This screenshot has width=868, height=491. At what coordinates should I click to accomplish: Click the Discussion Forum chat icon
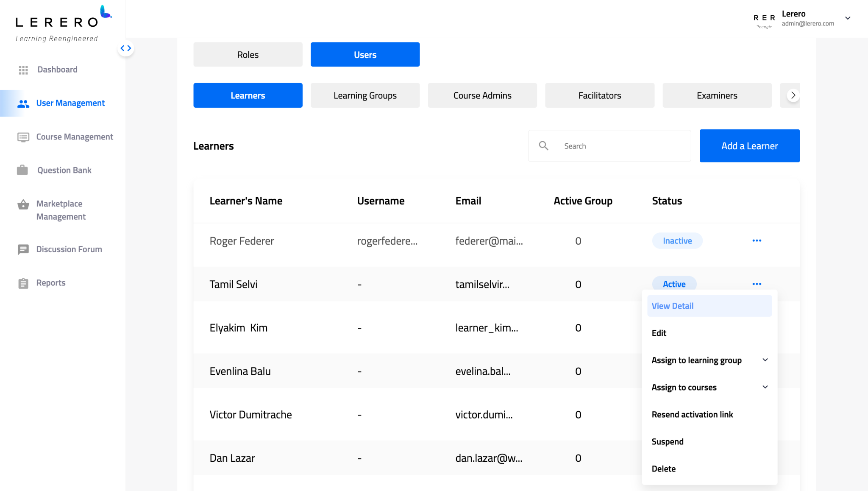[x=23, y=249]
